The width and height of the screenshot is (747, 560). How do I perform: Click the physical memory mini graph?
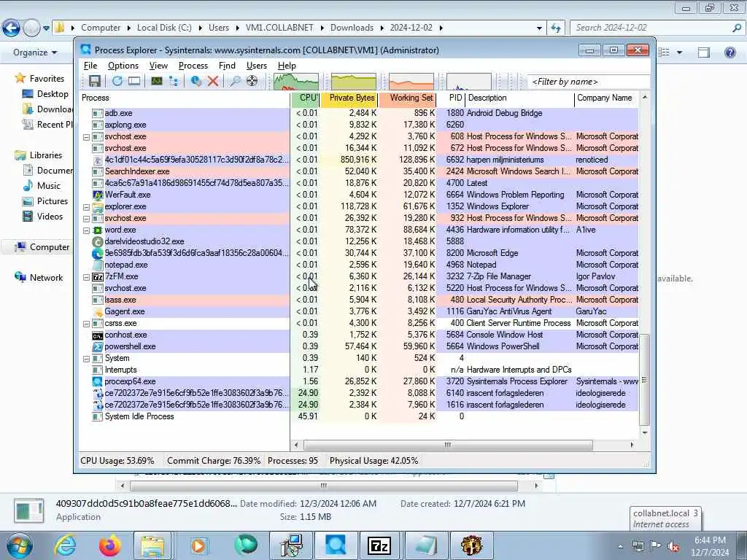411,82
